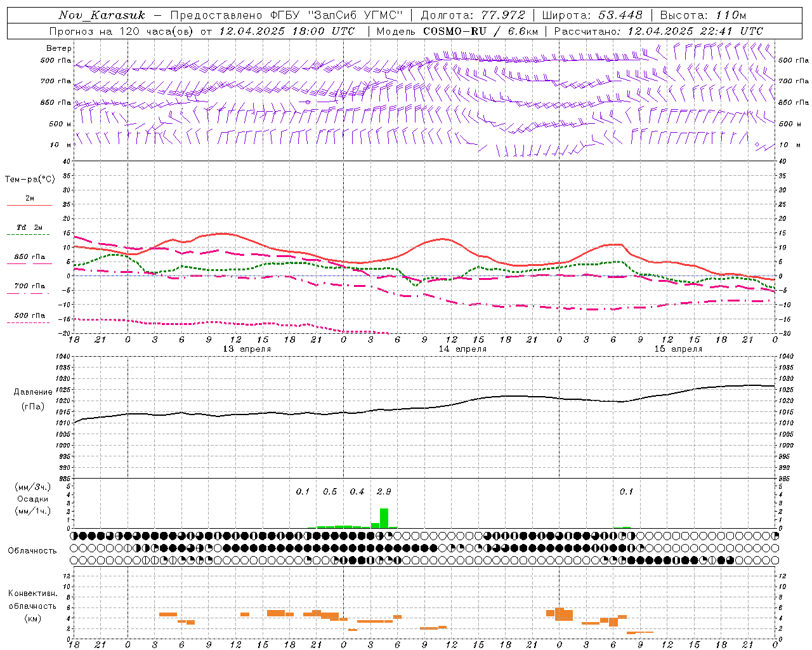Click the 2.9 precipitation amount value

click(x=384, y=492)
